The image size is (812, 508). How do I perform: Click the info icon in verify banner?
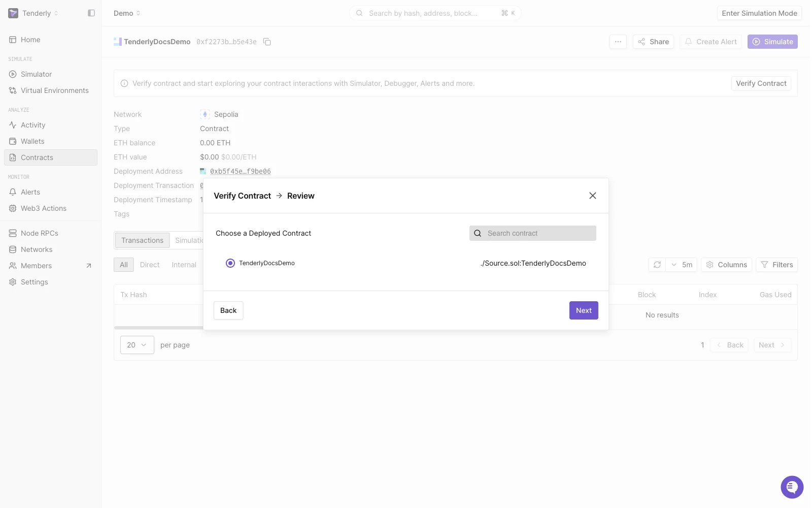124,83
